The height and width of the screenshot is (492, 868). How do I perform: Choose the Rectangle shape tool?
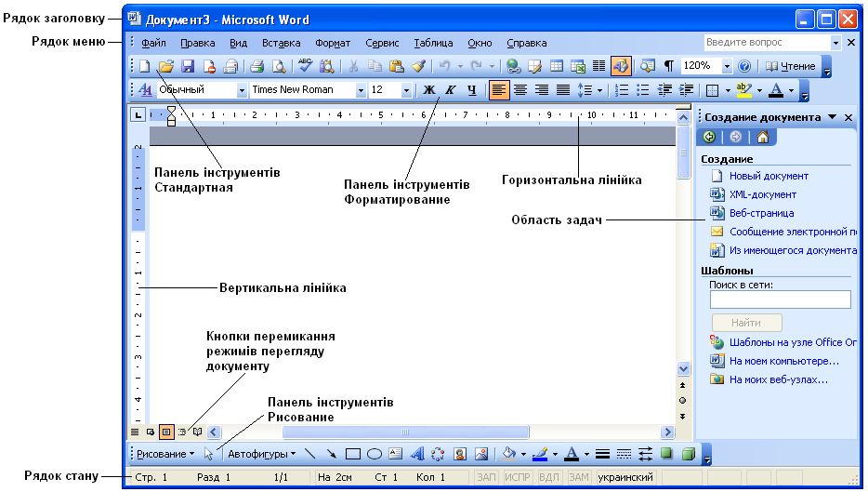pos(352,454)
